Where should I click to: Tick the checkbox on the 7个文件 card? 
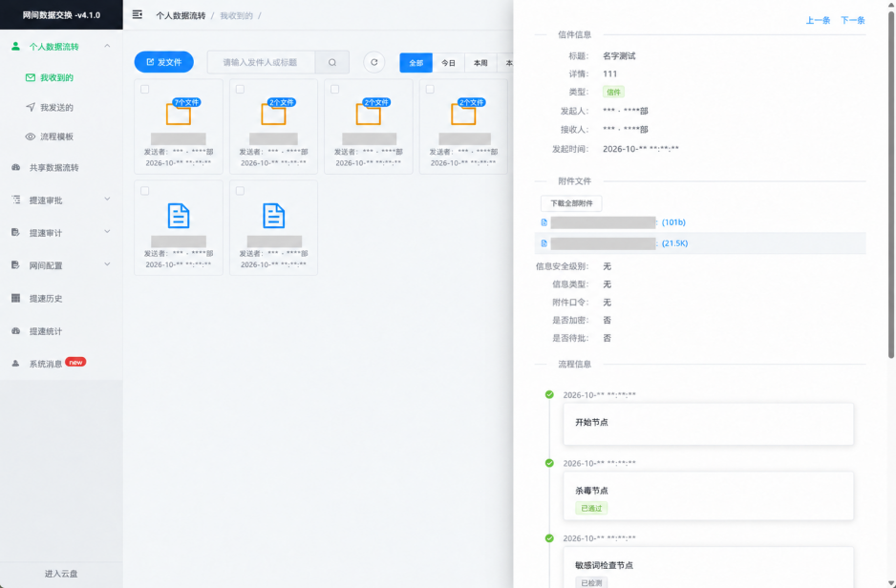(x=145, y=89)
